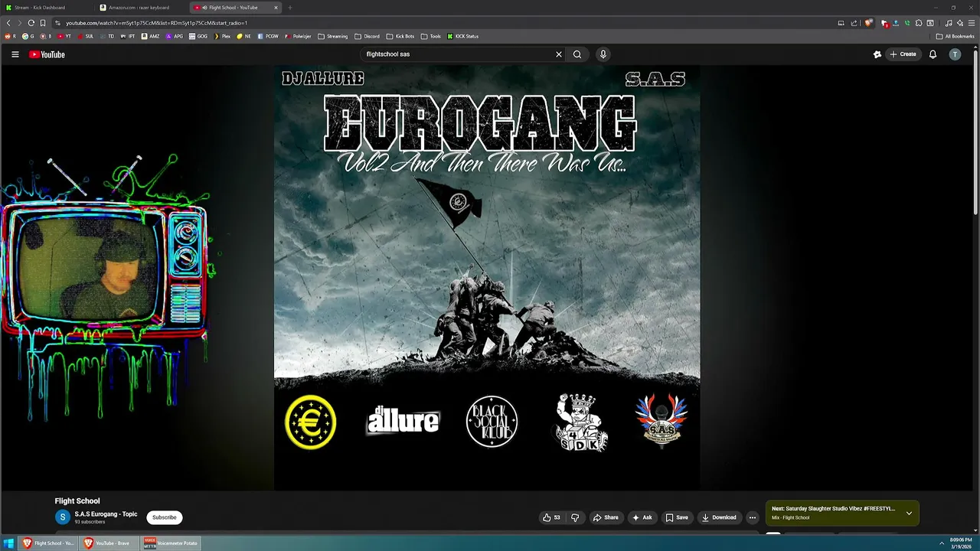Switch to the Stream - Kick Dashboard tab

point(46,8)
